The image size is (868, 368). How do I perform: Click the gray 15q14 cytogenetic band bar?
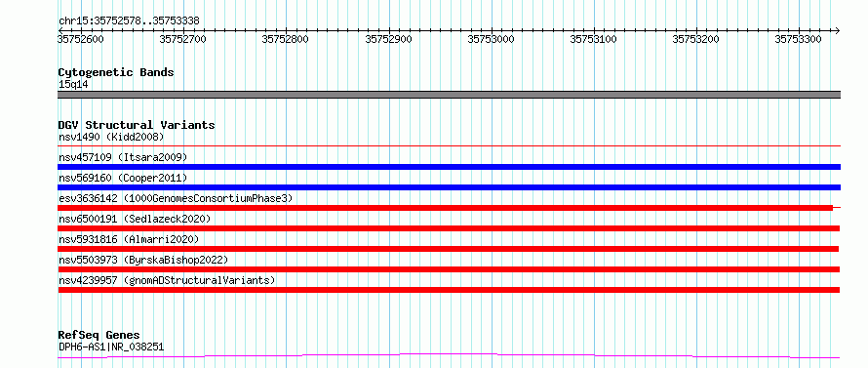[449, 95]
